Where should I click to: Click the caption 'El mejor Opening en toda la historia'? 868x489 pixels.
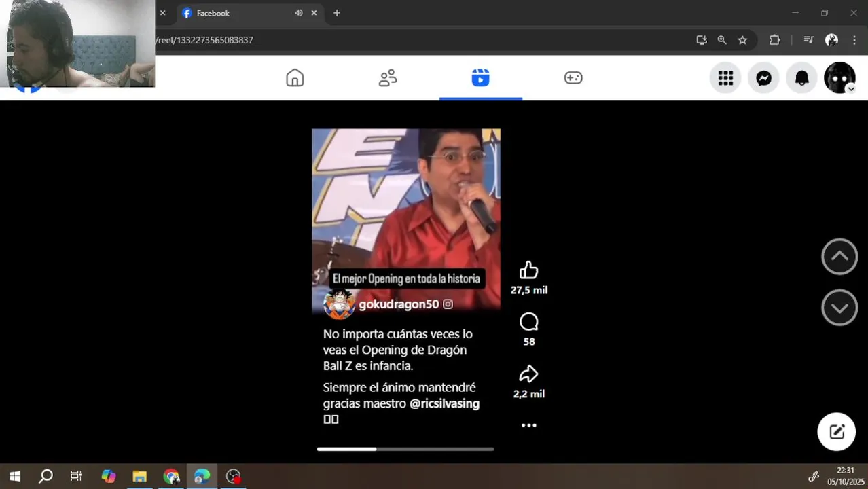tap(406, 278)
